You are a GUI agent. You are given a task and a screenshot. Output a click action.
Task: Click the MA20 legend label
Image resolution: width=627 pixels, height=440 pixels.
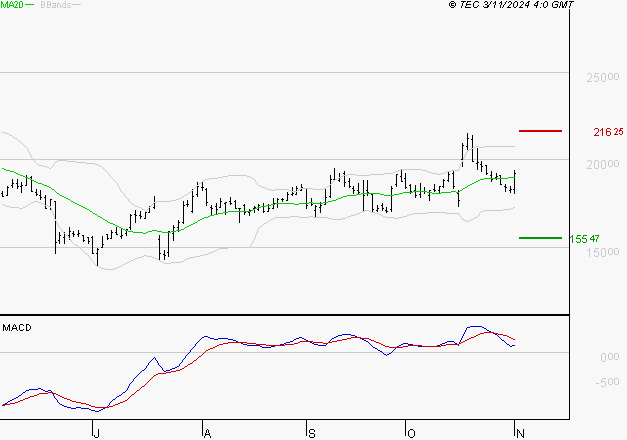12,5
